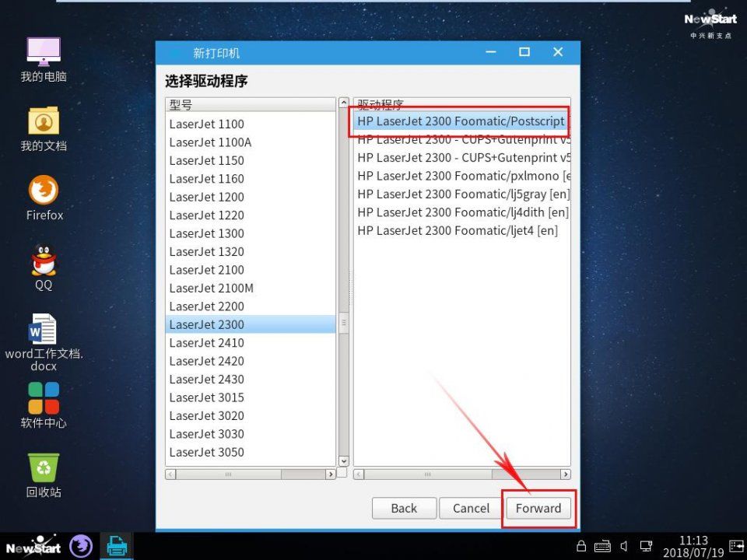This screenshot has height=560, width=747.
Task: Click the 型号 column header
Action: click(x=249, y=104)
